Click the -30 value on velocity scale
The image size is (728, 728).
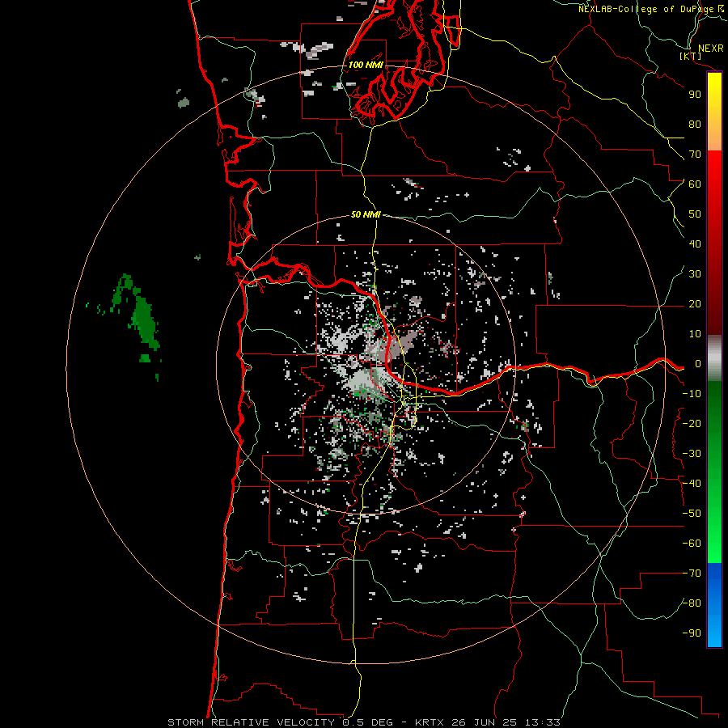pos(692,454)
